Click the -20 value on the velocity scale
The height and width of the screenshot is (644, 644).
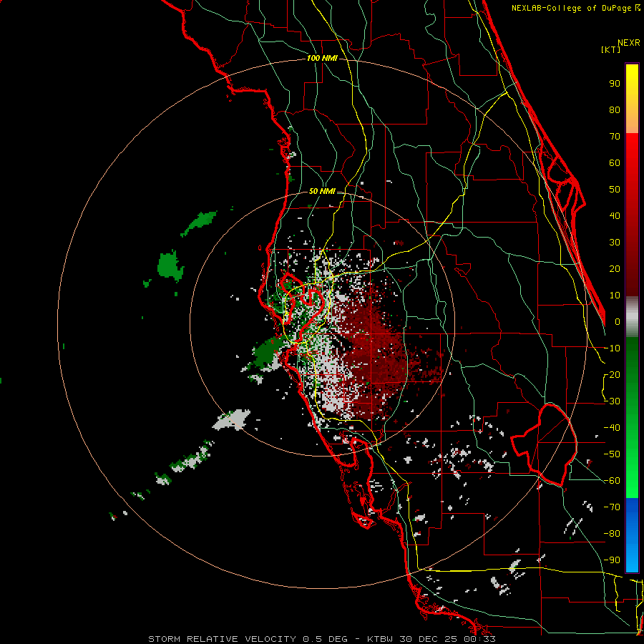point(612,374)
